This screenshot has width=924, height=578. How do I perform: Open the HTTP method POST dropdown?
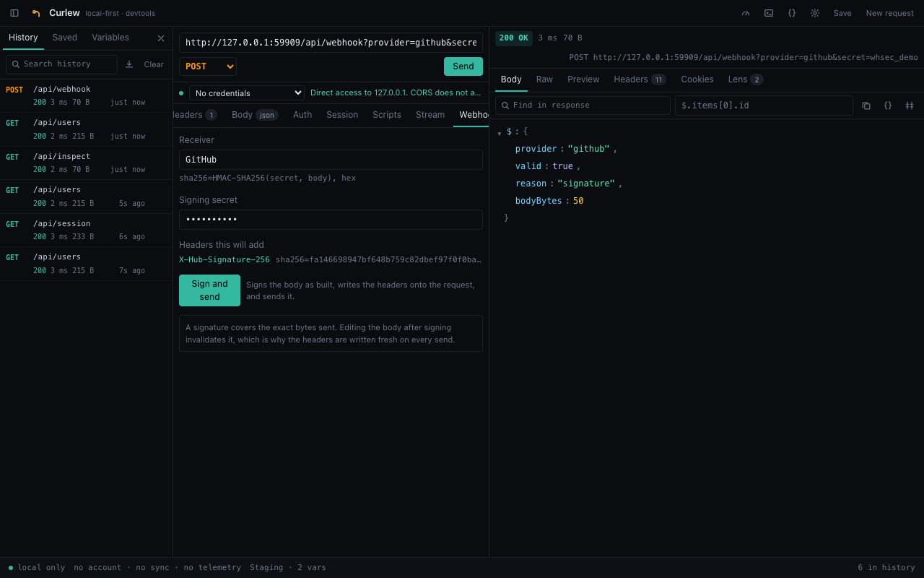[208, 66]
